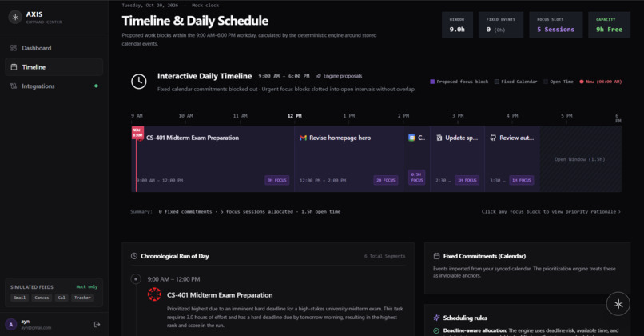Viewport: 644px width, 336px height.
Task: Click the Capacity 9h Free card
Action: click(609, 25)
